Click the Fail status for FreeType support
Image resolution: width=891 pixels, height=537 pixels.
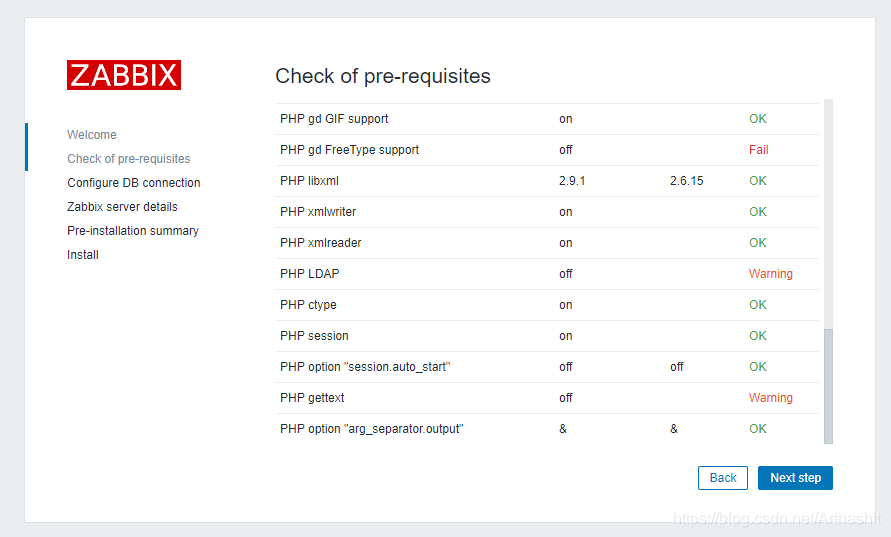pos(759,150)
